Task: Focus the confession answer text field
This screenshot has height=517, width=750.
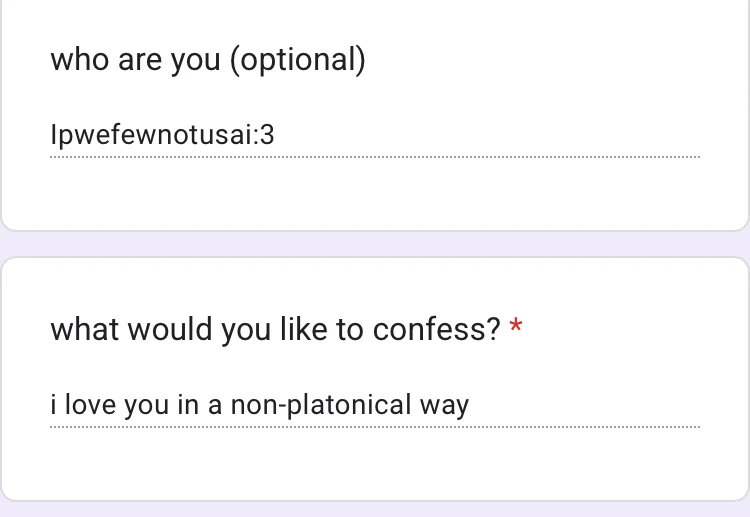Action: (x=375, y=405)
